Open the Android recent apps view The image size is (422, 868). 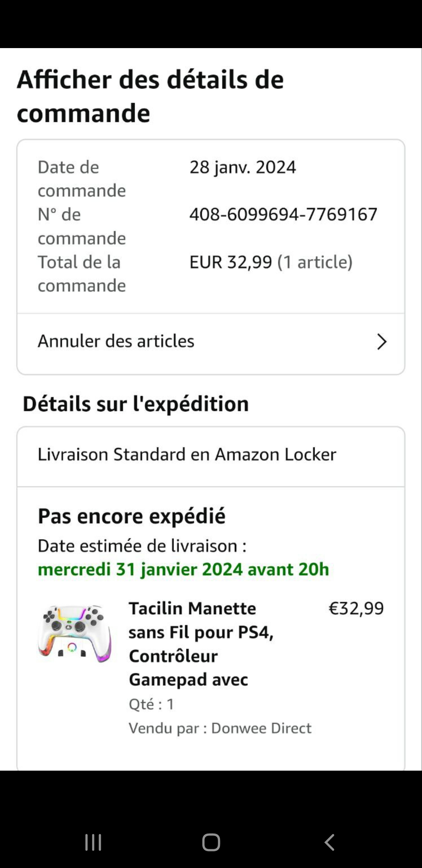[93, 842]
